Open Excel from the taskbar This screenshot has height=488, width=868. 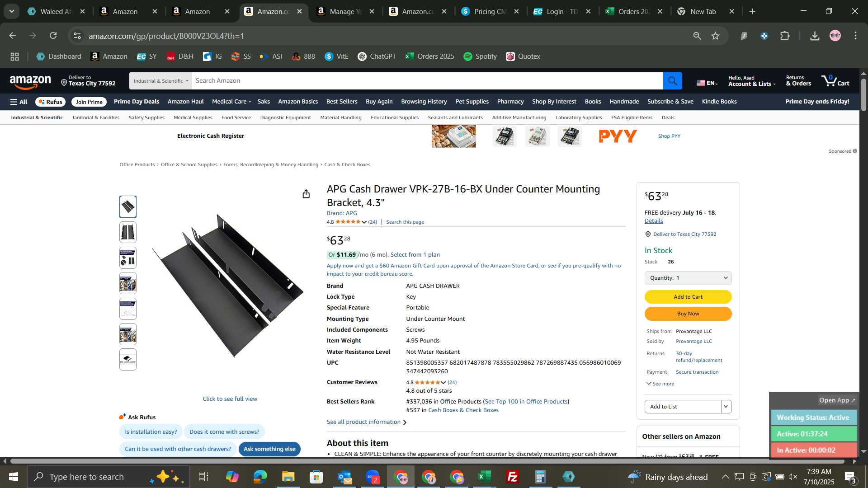pyautogui.click(x=485, y=477)
